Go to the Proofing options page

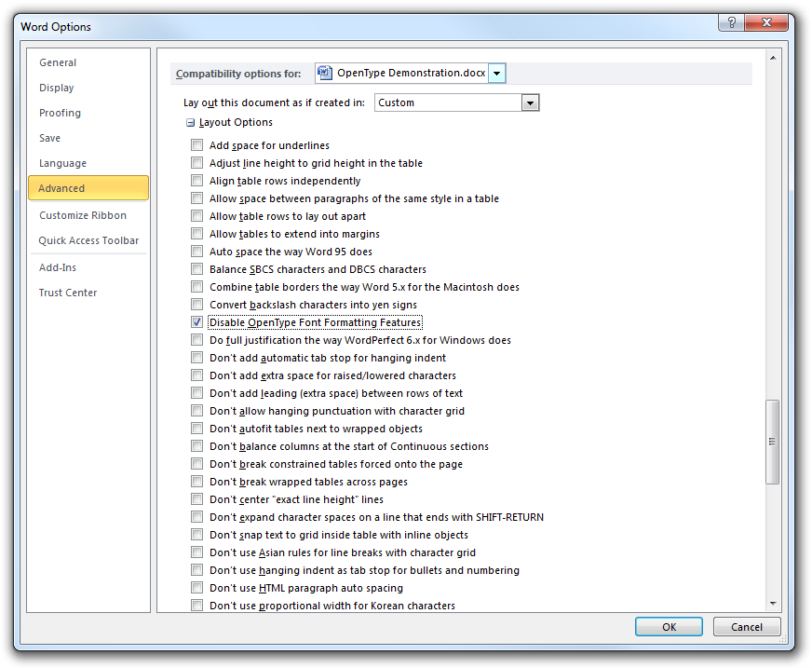tap(60, 113)
